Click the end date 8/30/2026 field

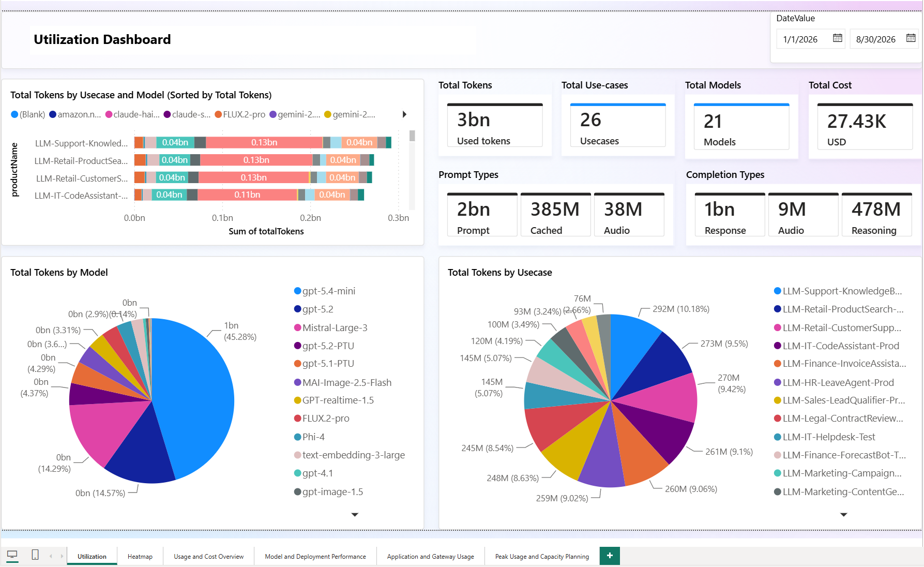click(x=884, y=39)
